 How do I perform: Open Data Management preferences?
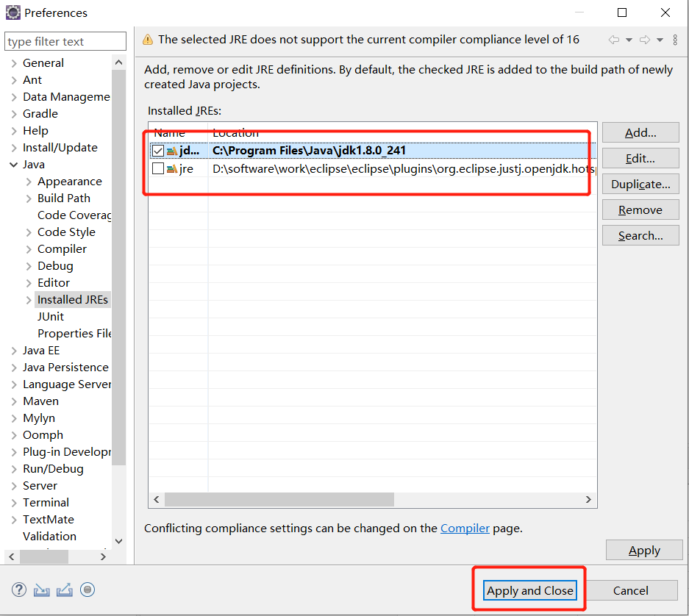coord(66,97)
